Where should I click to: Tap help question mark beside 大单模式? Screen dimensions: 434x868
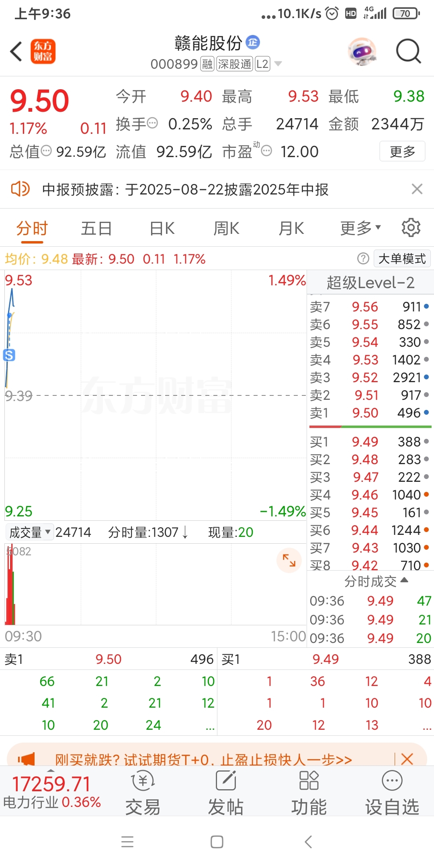363,258
